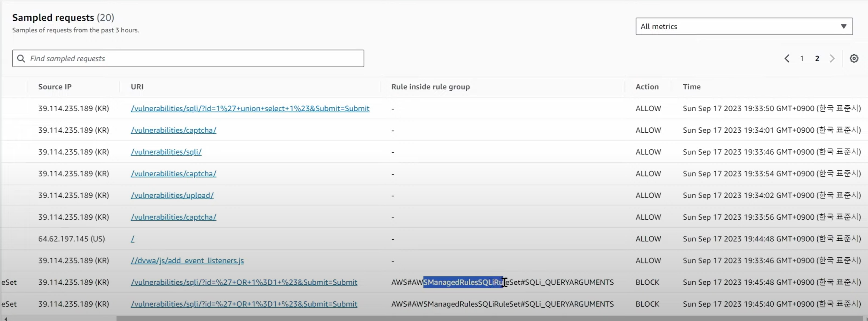Click the horizontal scrollbar's left arrow
Image resolution: width=868 pixels, height=321 pixels.
(x=5, y=318)
